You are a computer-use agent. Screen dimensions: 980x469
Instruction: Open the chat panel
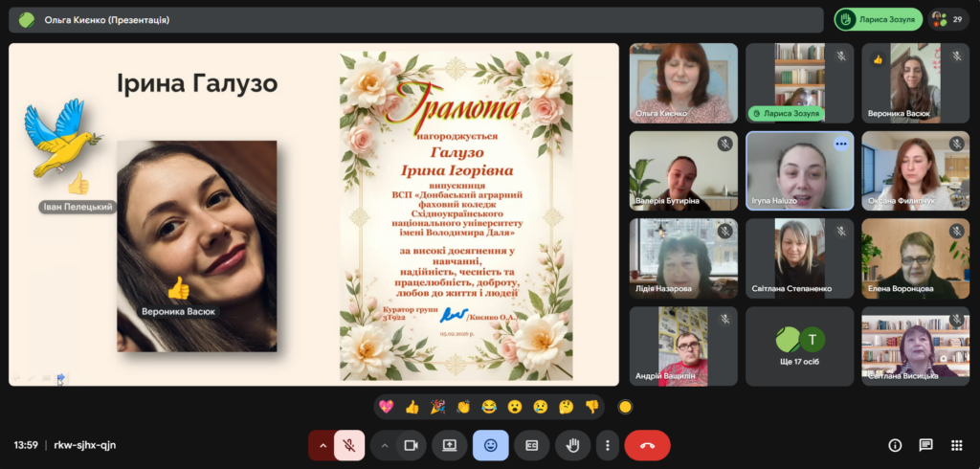pos(925,445)
